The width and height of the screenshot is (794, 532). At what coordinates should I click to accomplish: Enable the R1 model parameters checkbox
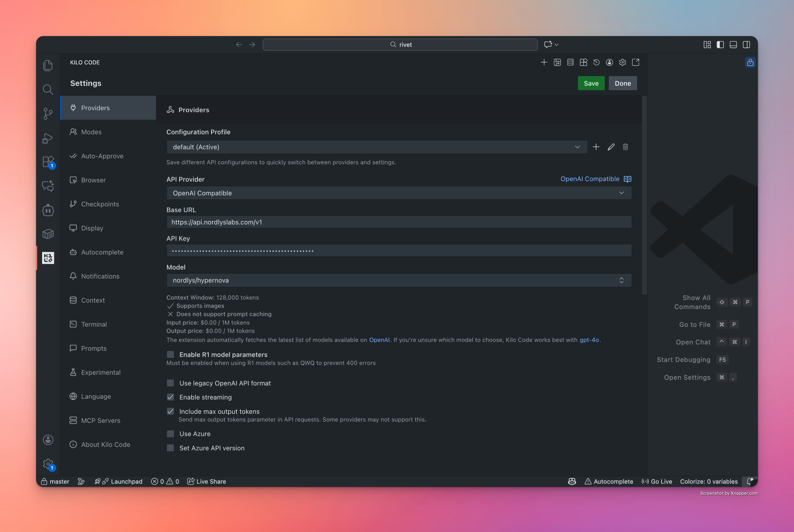(x=170, y=354)
